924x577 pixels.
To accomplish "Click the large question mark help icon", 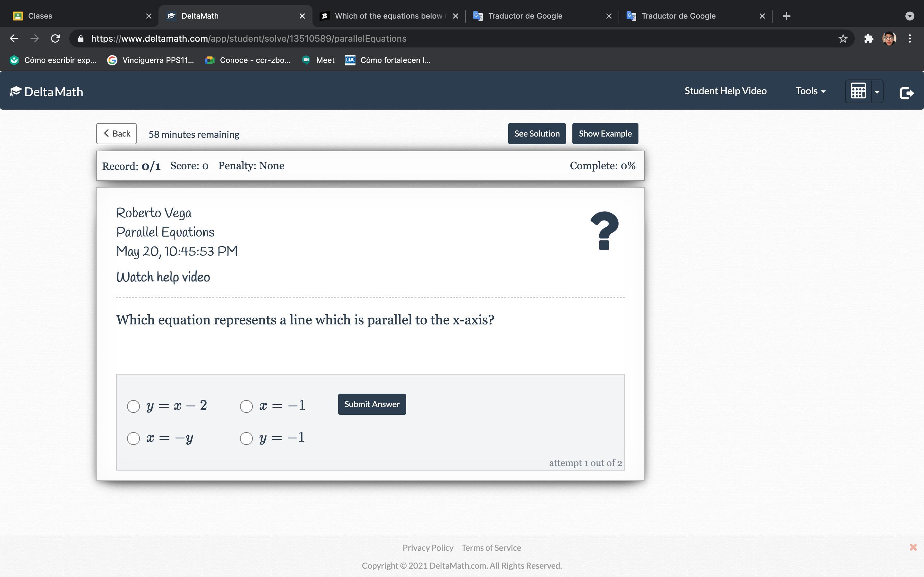I will coord(604,231).
